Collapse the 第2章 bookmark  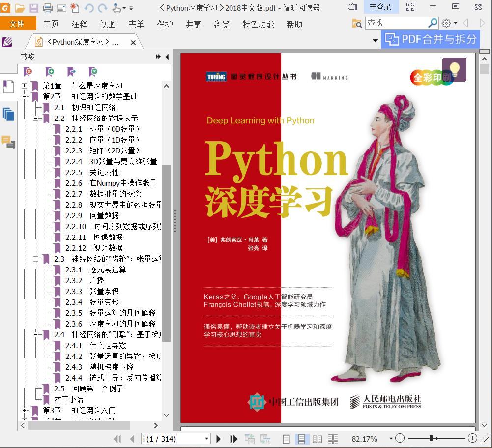pos(24,96)
